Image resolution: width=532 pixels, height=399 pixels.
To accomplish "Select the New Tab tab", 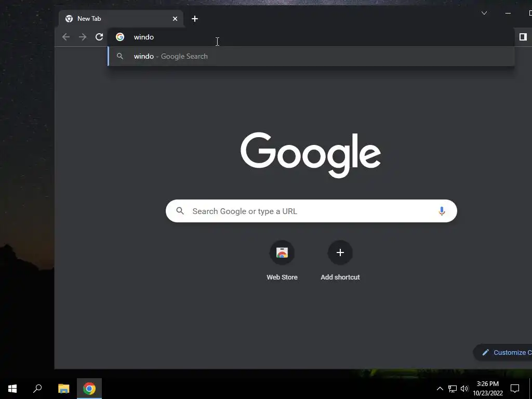I will pos(121,19).
